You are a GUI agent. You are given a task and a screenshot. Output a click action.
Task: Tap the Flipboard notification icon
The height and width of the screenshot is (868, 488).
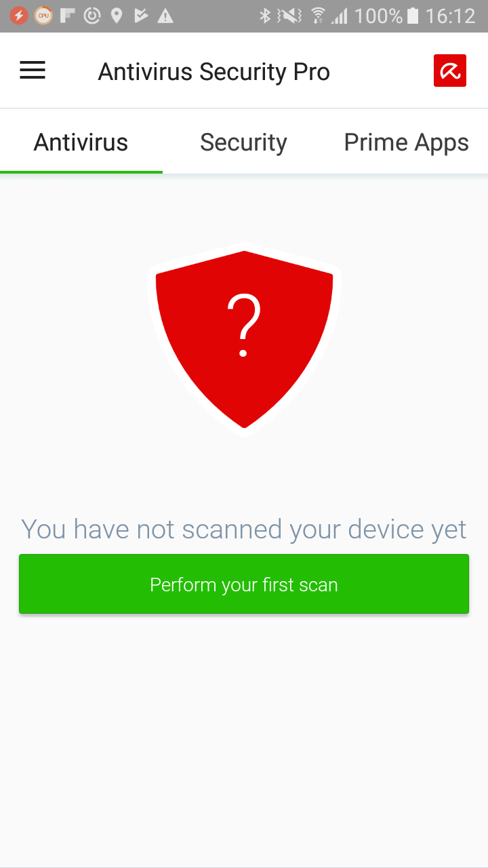[x=67, y=16]
